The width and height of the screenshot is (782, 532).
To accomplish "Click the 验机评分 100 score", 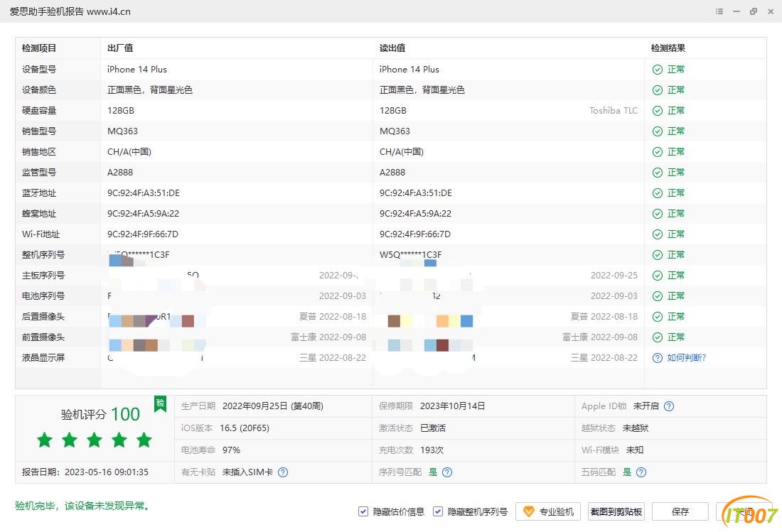I will 100,414.
